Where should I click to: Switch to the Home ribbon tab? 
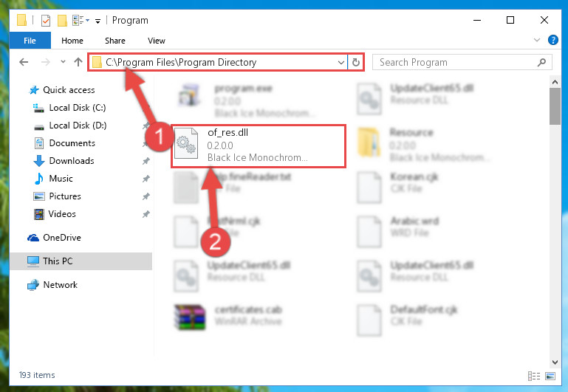click(x=72, y=41)
